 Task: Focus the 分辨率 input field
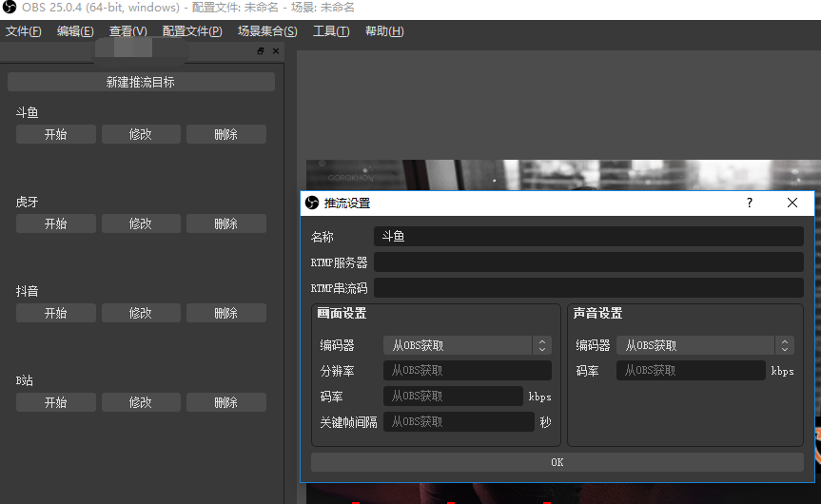pos(467,371)
